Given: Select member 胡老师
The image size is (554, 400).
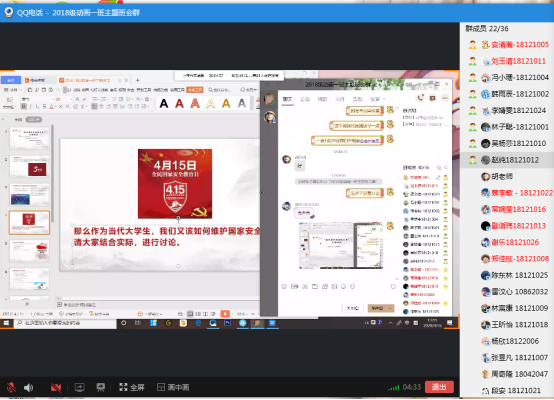Looking at the screenshot, I should pyautogui.click(x=507, y=176).
